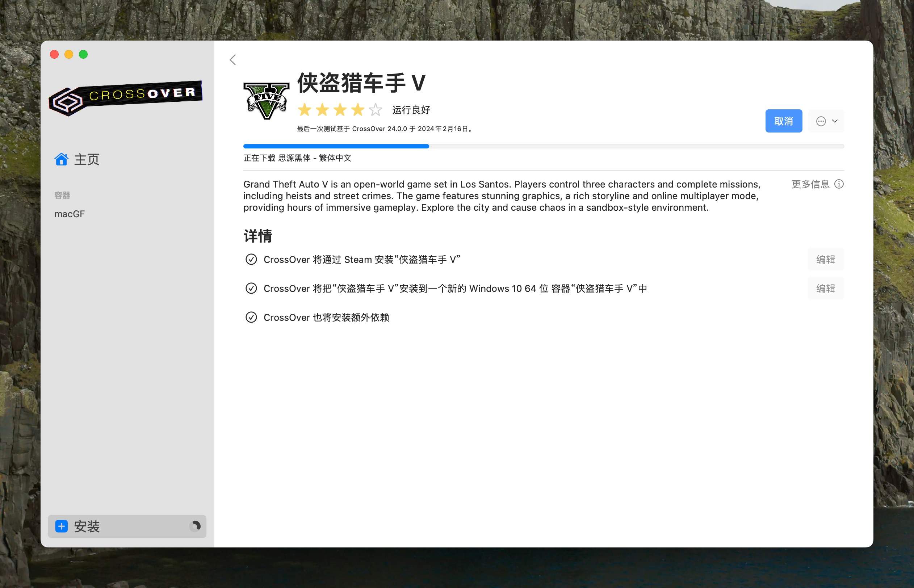Click the back chevron at page top
Viewport: 914px width, 588px height.
point(233,60)
